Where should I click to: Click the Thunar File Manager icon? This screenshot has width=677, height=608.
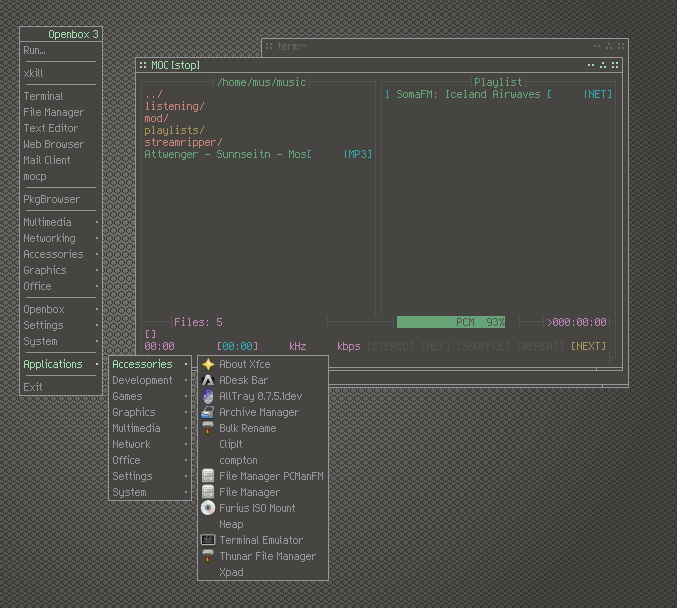click(x=208, y=556)
